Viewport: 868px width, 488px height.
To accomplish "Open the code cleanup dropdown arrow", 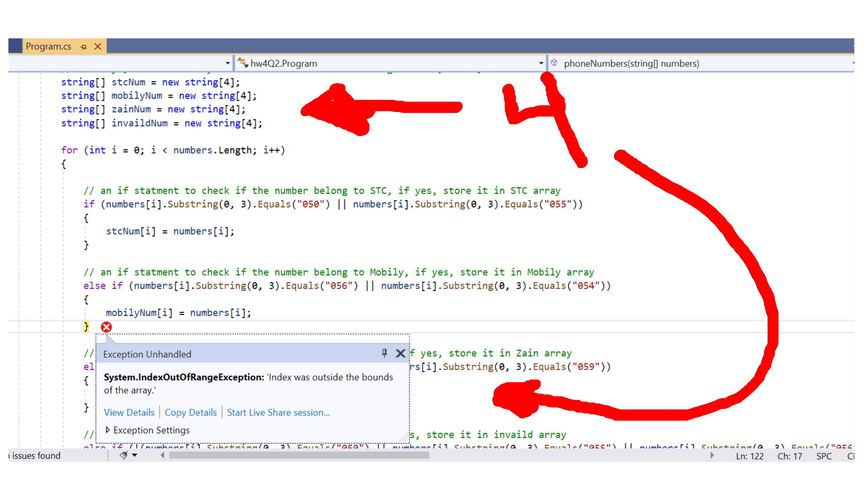I will pyautogui.click(x=134, y=455).
